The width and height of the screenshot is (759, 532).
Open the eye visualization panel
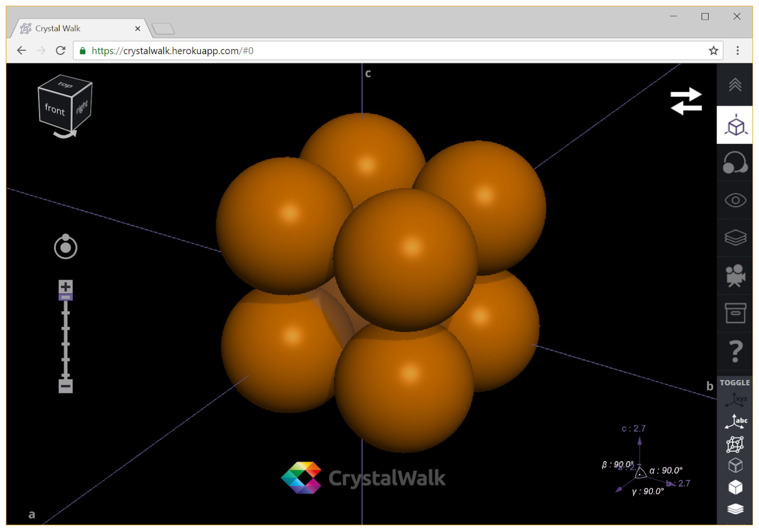click(735, 201)
